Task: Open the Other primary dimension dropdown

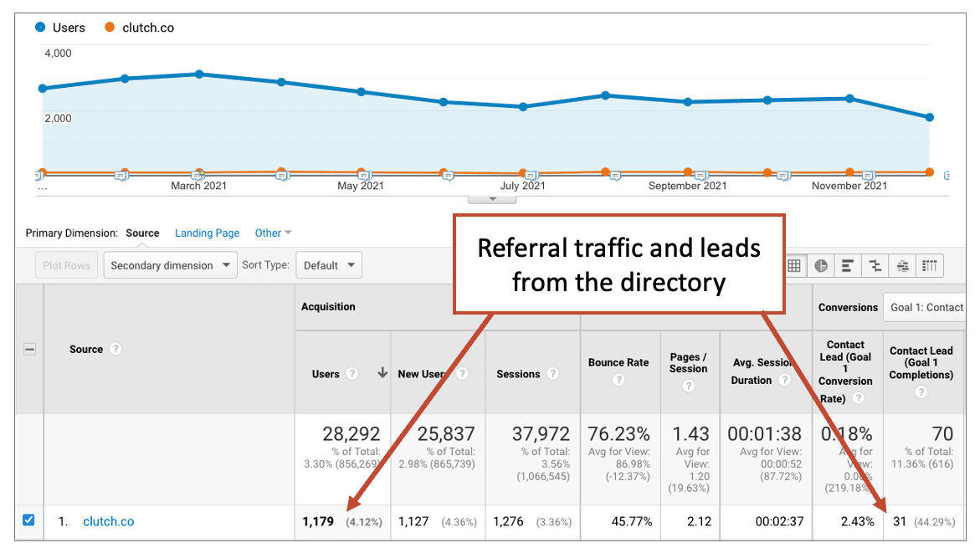Action: click(x=273, y=233)
